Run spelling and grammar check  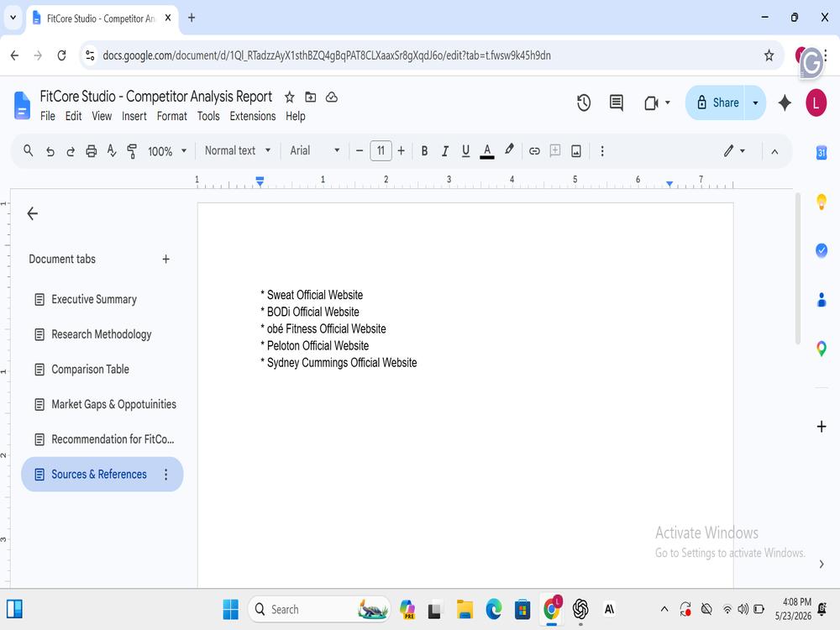coord(112,151)
